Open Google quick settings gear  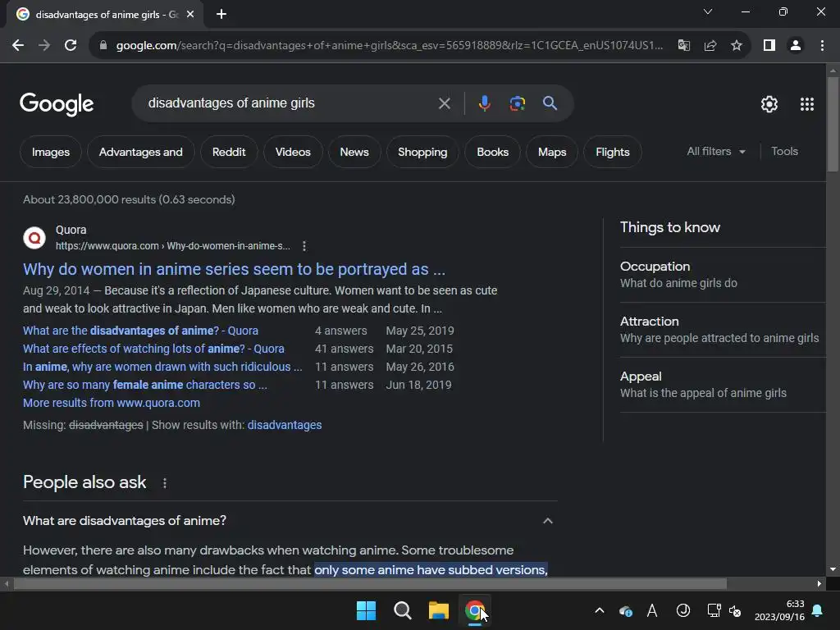click(x=769, y=104)
